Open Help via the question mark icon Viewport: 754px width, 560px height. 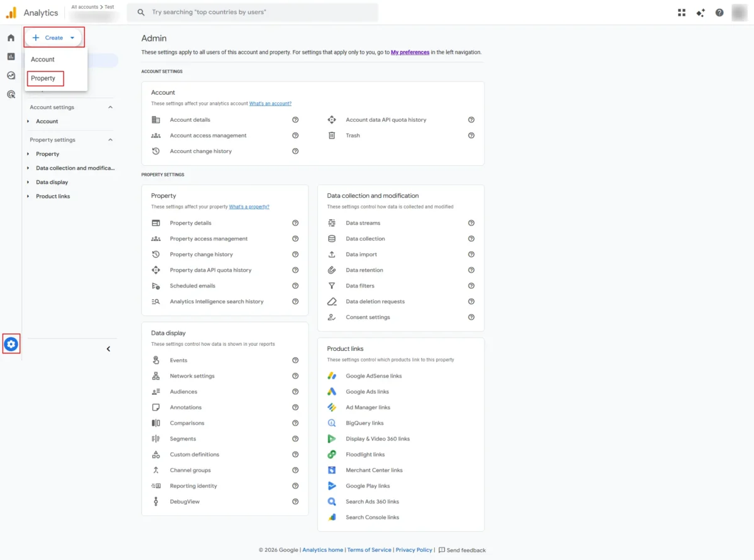tap(719, 12)
